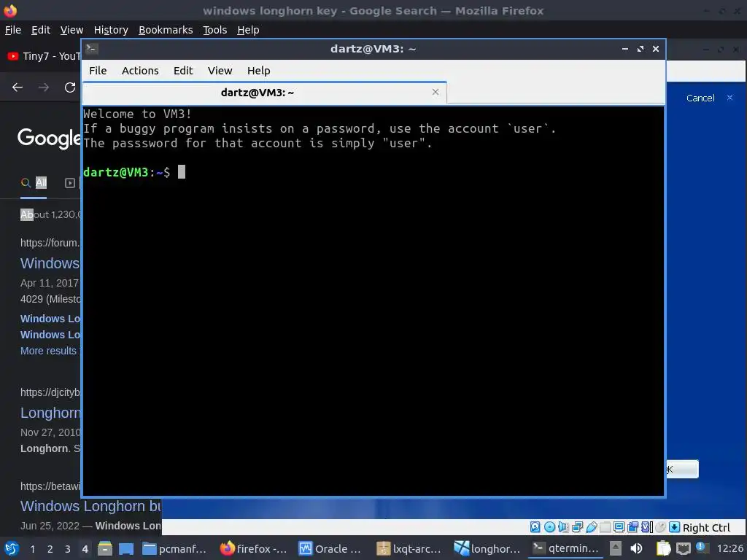Click VirtualBox CPU virtualization icon
Screen dimensions: 747x560
(x=647, y=527)
